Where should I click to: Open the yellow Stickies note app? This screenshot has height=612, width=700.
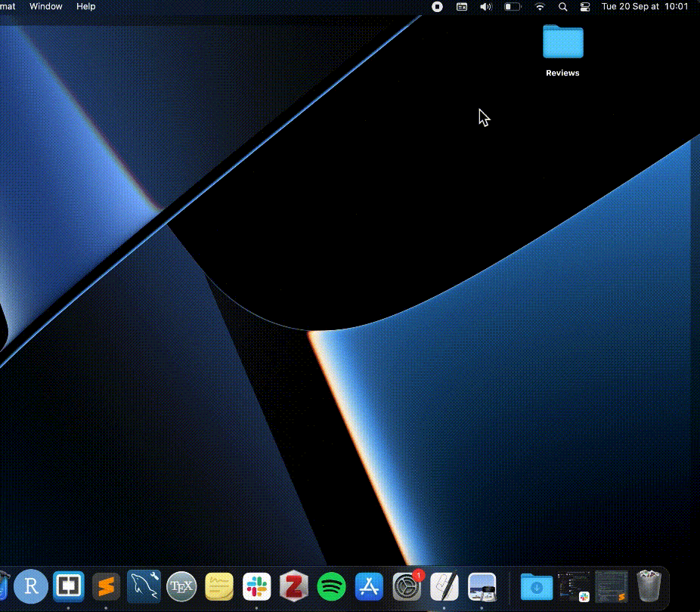point(219,586)
